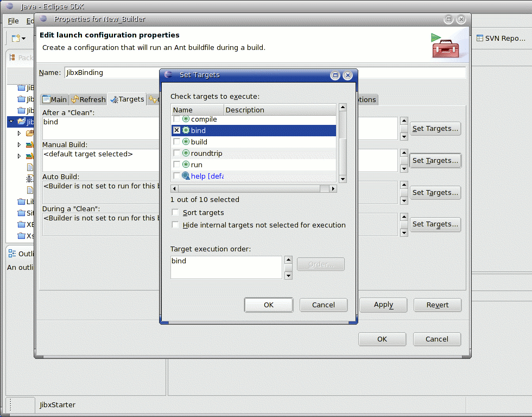
Task: Click the bind target icon
Action: pos(186,130)
